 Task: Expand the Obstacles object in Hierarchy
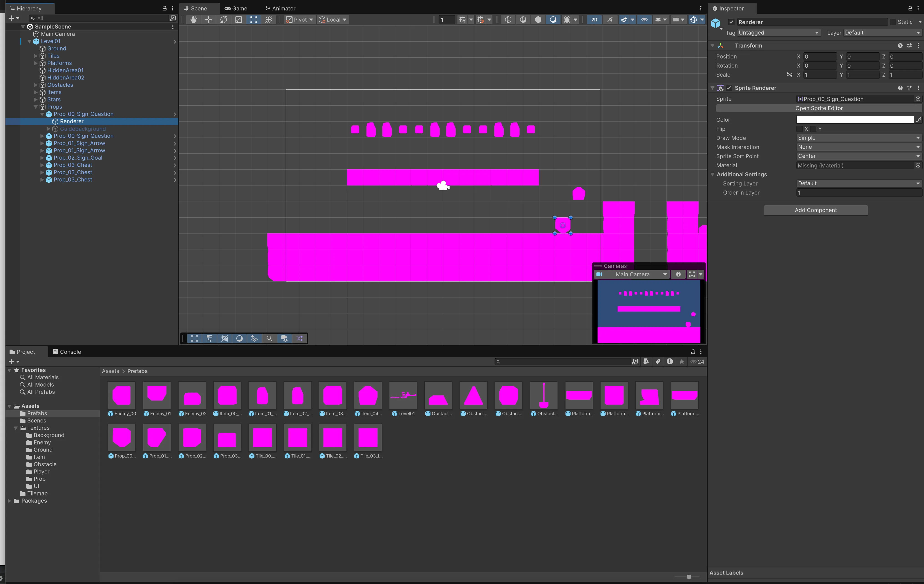click(x=36, y=85)
